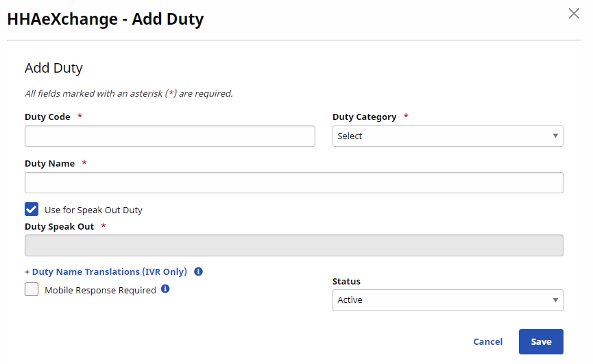Expand Duty Name Translations (IVR Only) section
The height and width of the screenshot is (364, 593).
click(x=106, y=271)
